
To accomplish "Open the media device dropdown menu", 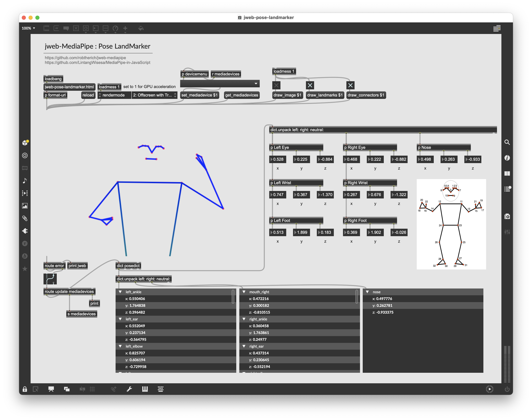I will pyautogui.click(x=220, y=84).
